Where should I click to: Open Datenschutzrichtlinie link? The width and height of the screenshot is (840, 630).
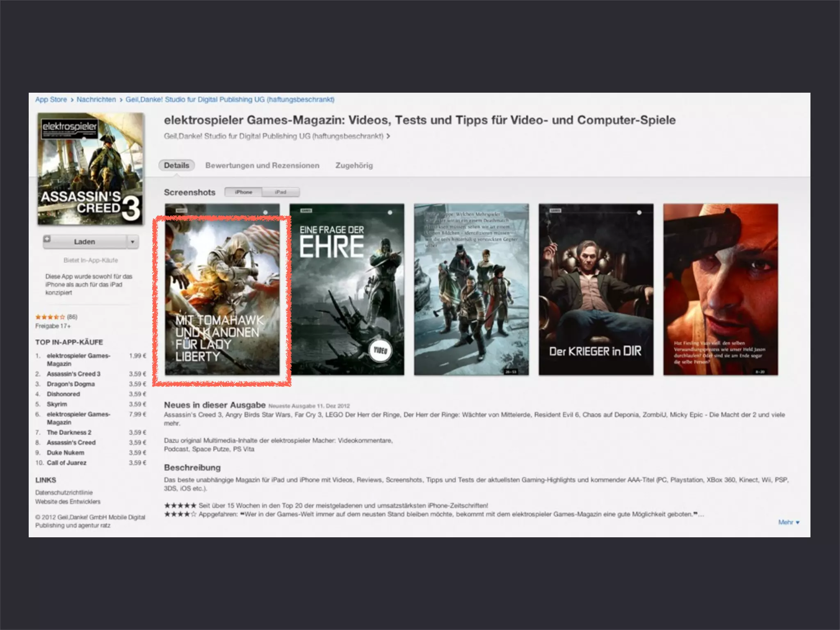(x=64, y=493)
